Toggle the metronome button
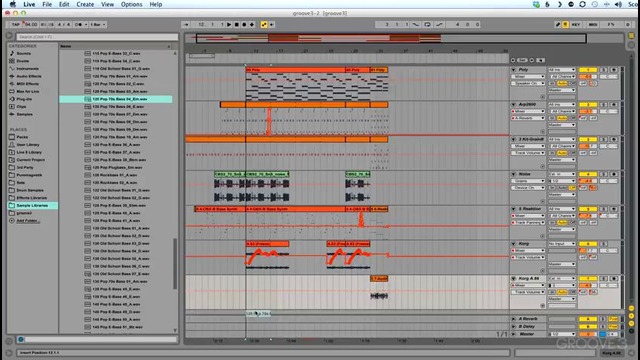 pos(79,24)
